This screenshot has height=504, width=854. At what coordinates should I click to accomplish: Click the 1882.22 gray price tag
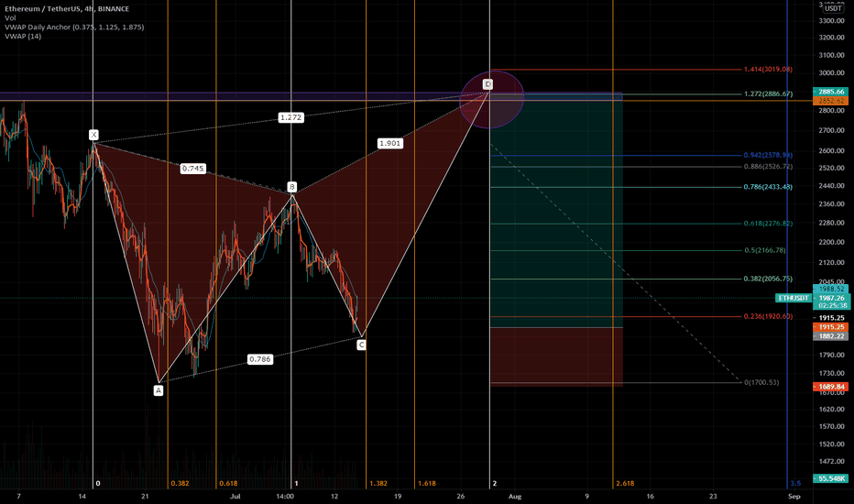pos(830,336)
